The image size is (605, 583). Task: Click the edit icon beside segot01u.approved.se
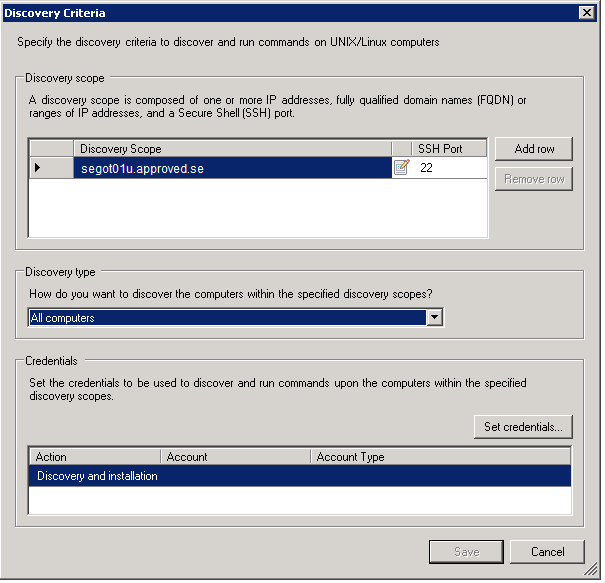coord(401,168)
